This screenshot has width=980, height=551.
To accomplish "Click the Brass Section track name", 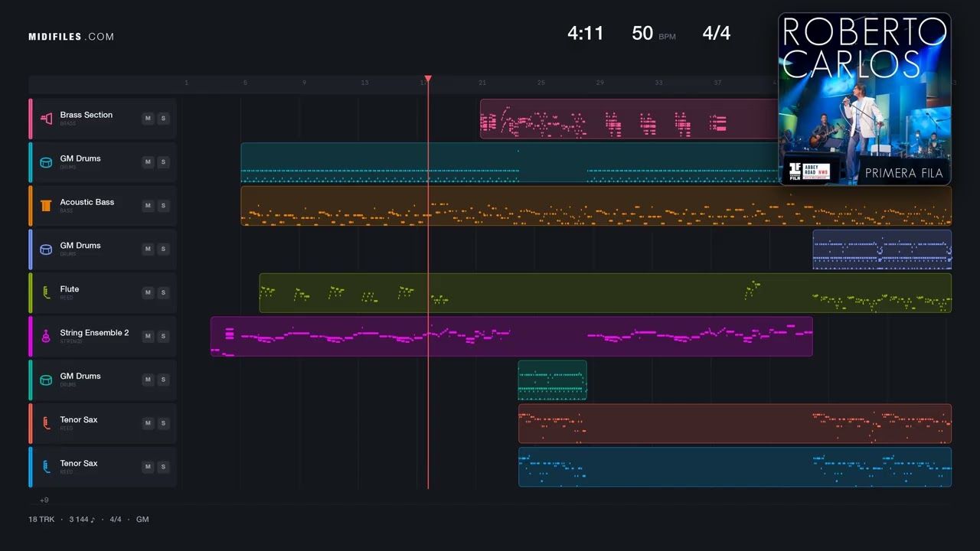I will pos(87,115).
